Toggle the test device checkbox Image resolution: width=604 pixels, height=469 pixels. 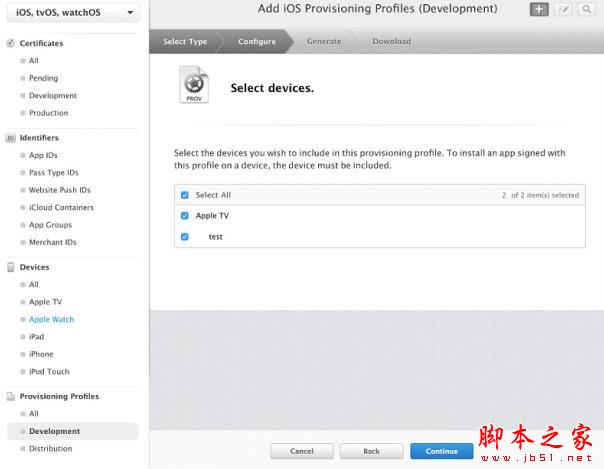click(185, 236)
